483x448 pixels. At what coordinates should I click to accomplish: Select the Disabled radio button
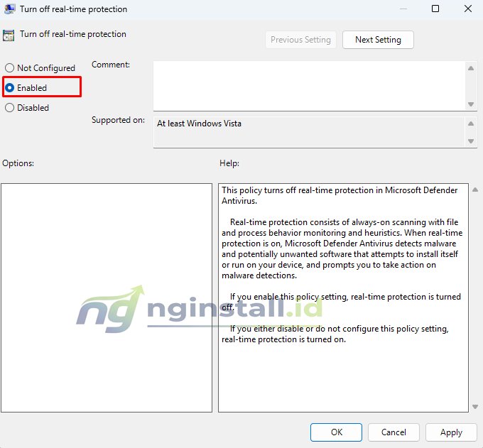pyautogui.click(x=9, y=108)
